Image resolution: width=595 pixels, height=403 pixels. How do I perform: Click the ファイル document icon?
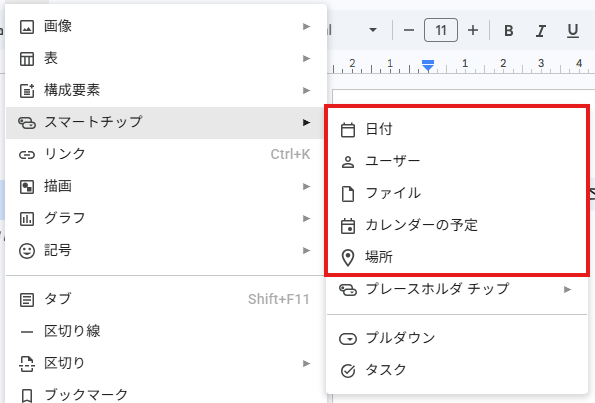tap(348, 194)
